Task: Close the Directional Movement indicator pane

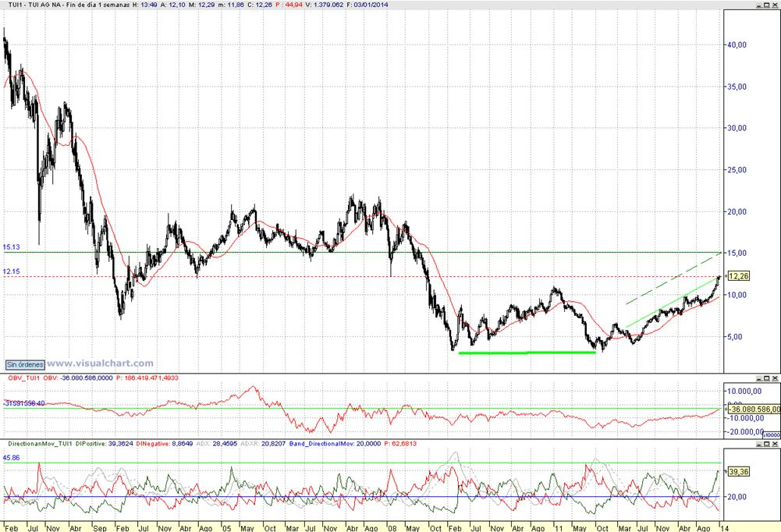Action: click(x=775, y=444)
